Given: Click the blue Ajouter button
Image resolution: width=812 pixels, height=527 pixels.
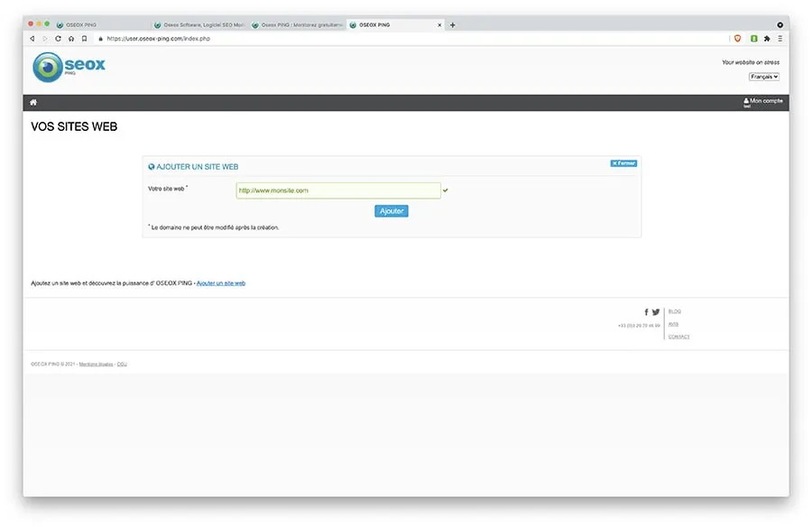Looking at the screenshot, I should pyautogui.click(x=391, y=211).
